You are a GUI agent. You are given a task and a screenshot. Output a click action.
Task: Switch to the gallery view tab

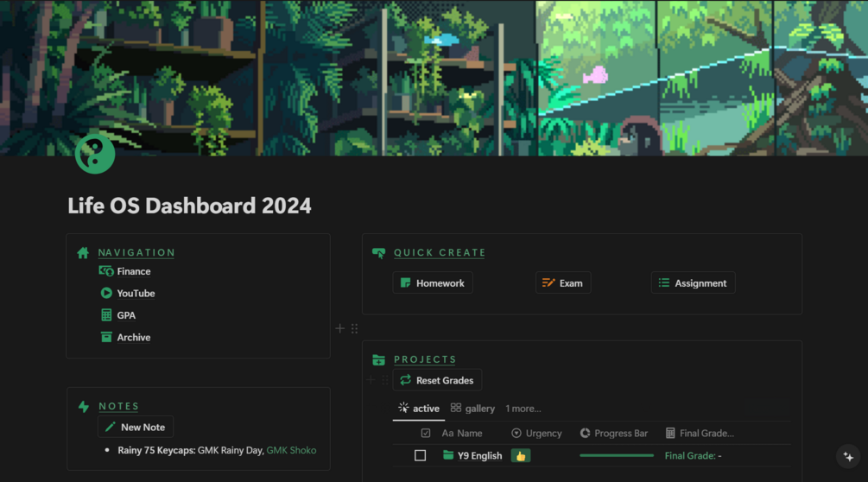(x=472, y=409)
